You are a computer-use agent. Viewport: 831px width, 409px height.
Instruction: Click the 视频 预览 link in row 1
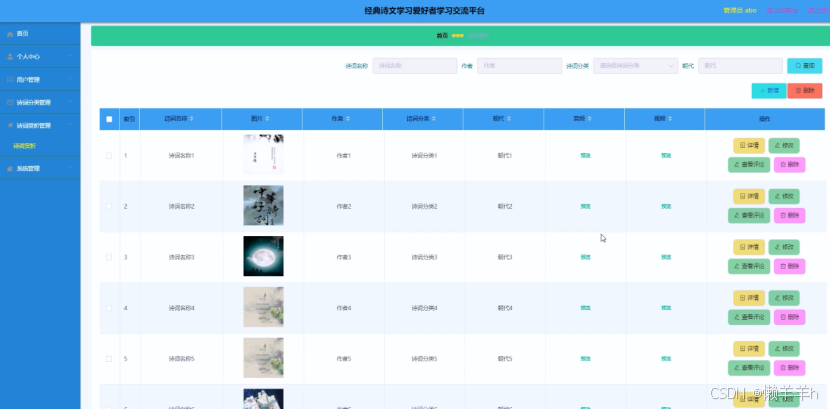click(x=666, y=156)
